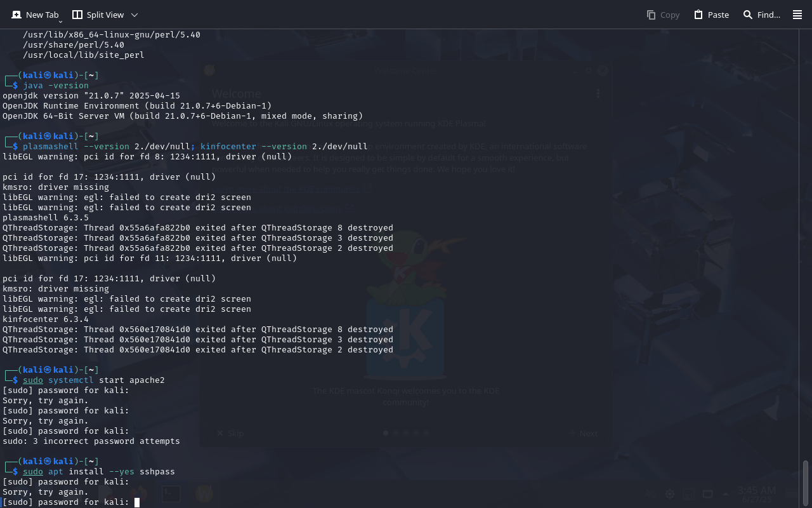The image size is (812, 508).
Task: Click the "sudo systemctl start apache2" command
Action: coord(94,380)
